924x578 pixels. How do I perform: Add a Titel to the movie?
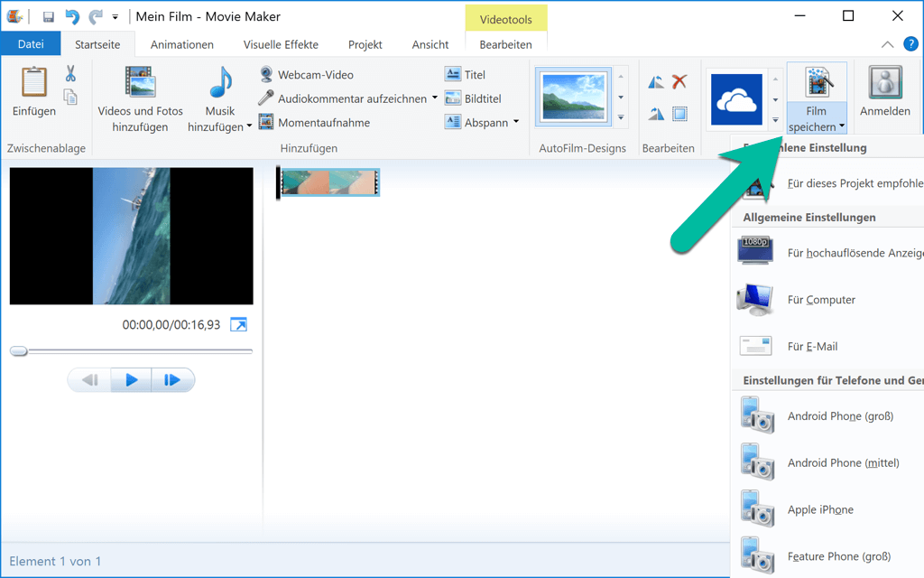coord(465,75)
